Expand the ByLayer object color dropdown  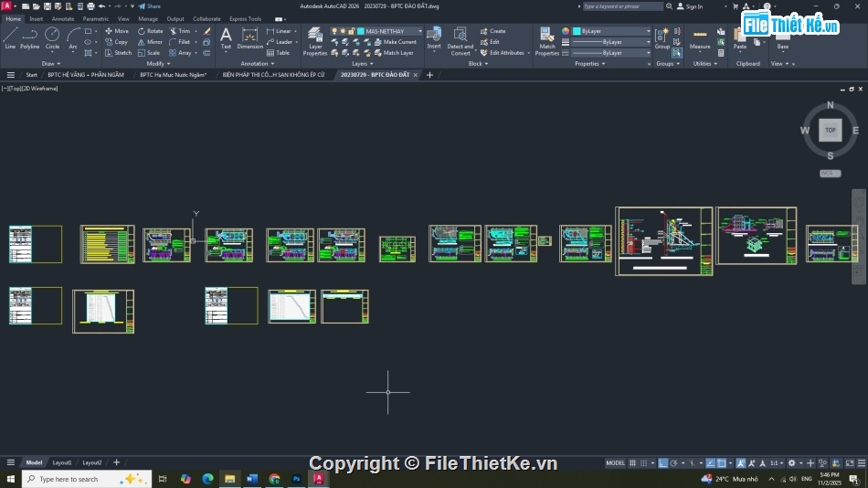click(612, 31)
